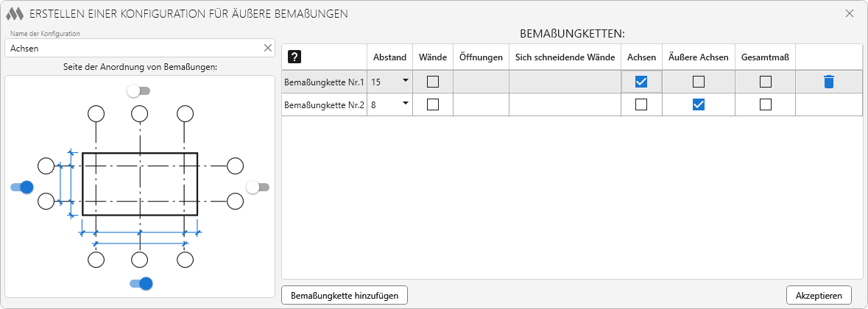Screen dimensions: 868x309
Task: Select the Bemaßungkette Nr.2 row label
Action: pos(324,105)
